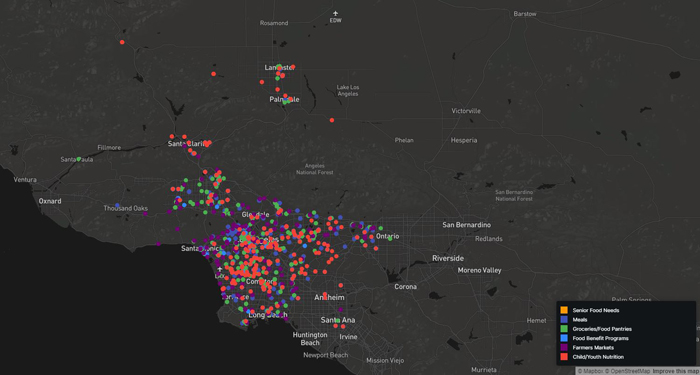Click the Barstow city label

point(525,14)
